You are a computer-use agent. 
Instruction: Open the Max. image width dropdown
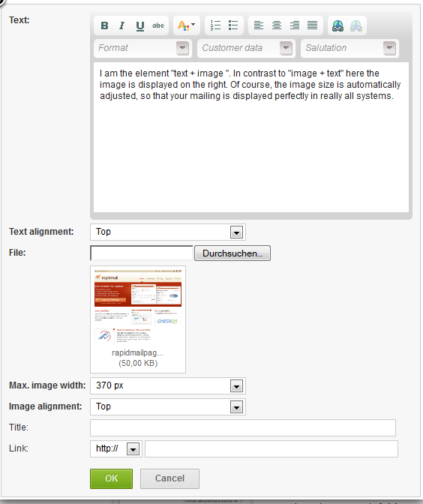pyautogui.click(x=168, y=385)
